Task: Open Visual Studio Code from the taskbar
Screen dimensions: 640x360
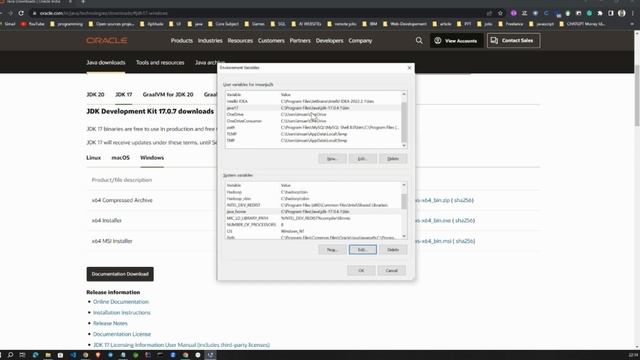Action: (73, 355)
